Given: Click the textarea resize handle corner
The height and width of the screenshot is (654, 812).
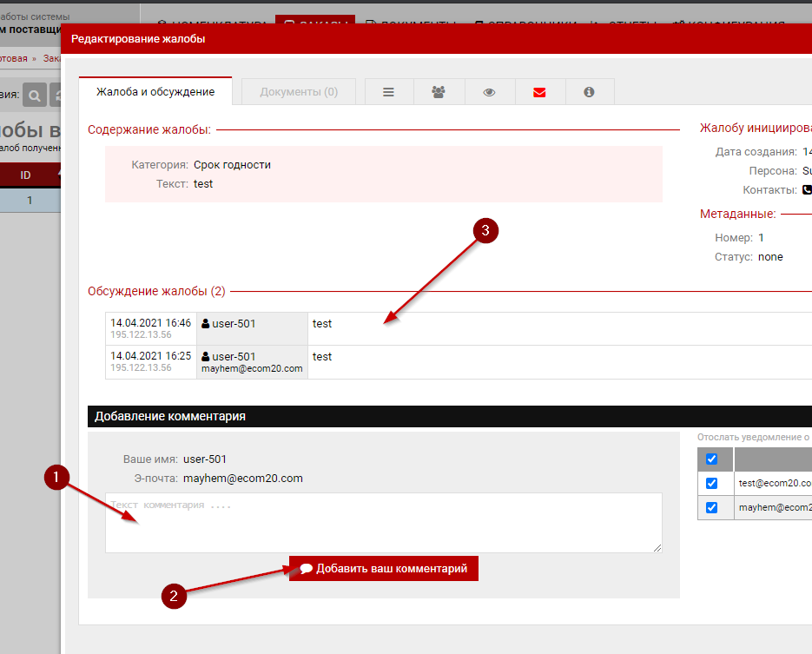Looking at the screenshot, I should [x=657, y=547].
